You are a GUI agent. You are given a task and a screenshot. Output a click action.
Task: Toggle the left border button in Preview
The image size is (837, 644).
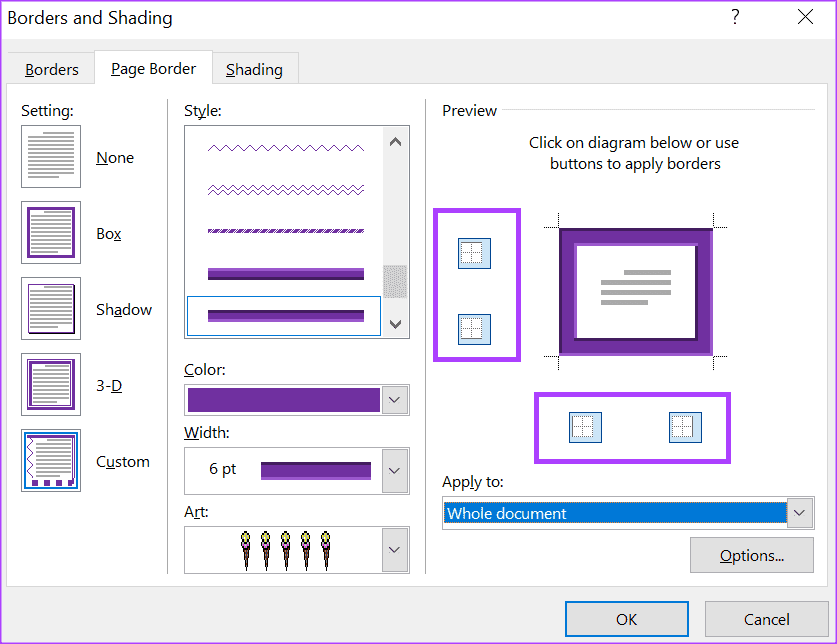tap(585, 427)
